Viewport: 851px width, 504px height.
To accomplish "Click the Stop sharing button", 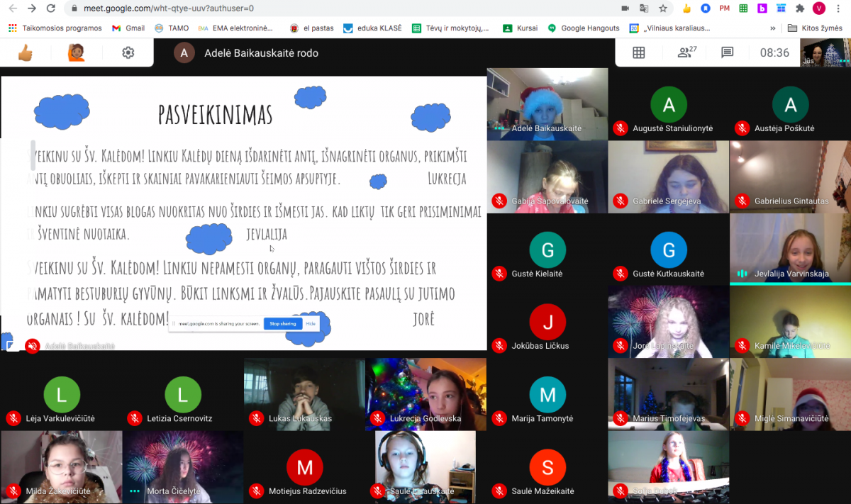I will tap(282, 324).
